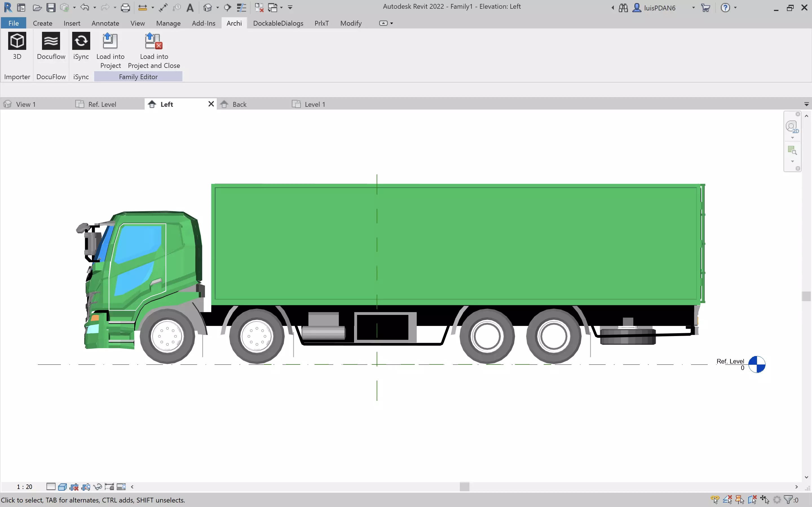Switch to the Modify ribbon tab
This screenshot has width=812, height=507.
[x=350, y=23]
